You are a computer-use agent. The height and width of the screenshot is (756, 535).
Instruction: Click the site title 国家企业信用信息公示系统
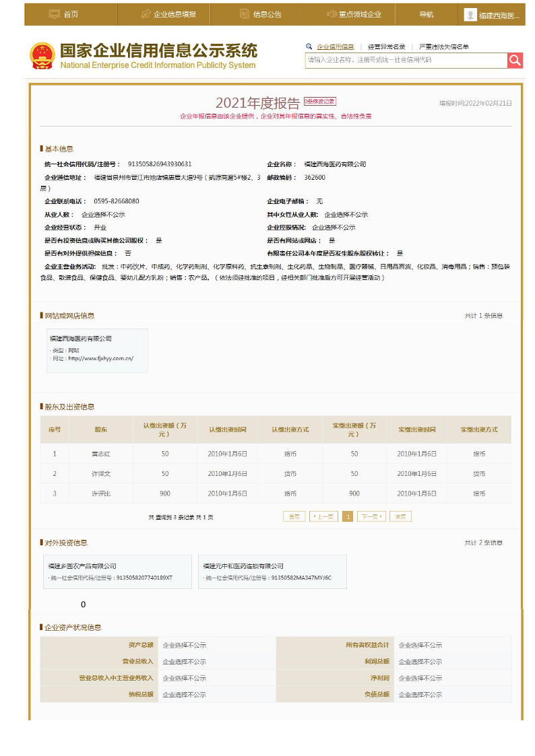pos(159,50)
